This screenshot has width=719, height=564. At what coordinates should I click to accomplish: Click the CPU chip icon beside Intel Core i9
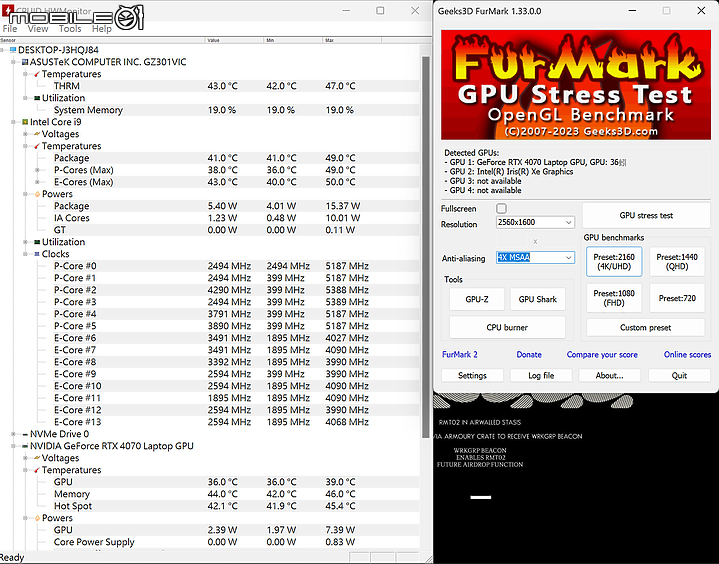click(x=25, y=122)
